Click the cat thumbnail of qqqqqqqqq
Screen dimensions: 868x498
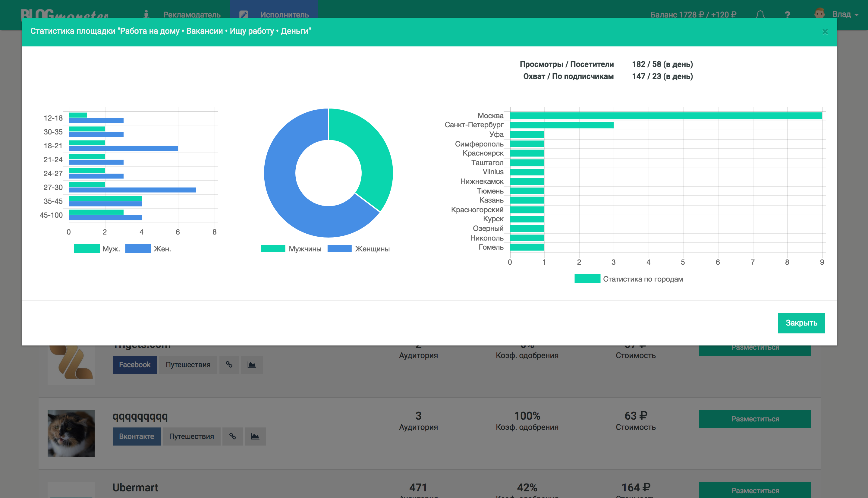coord(71,433)
